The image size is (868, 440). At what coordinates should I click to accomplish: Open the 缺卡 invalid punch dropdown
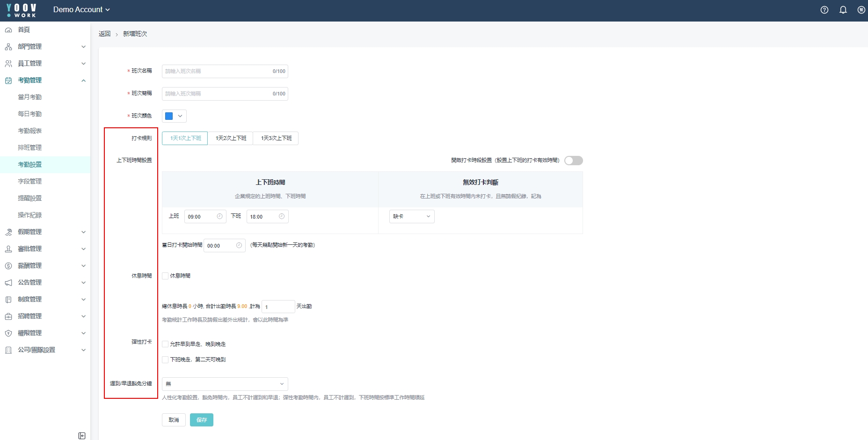pos(412,216)
